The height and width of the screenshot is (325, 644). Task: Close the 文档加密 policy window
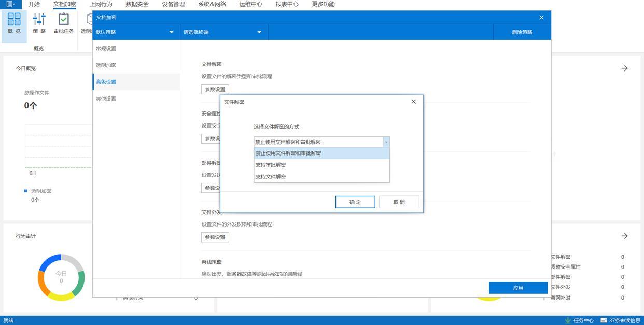tap(541, 17)
